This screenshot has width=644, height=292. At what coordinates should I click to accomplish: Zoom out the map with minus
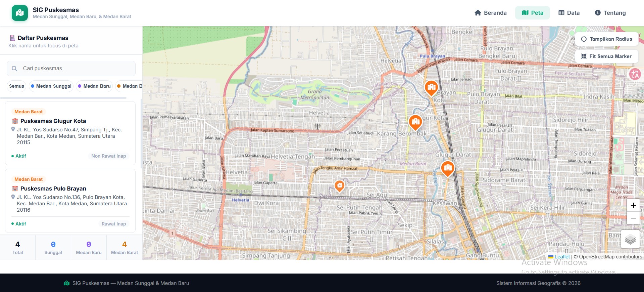pos(633,218)
